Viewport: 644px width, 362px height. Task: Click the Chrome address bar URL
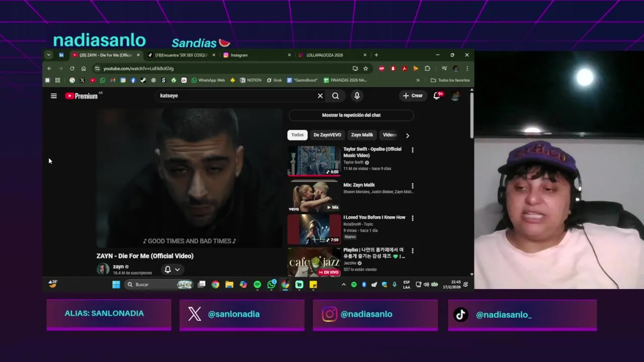(x=138, y=68)
